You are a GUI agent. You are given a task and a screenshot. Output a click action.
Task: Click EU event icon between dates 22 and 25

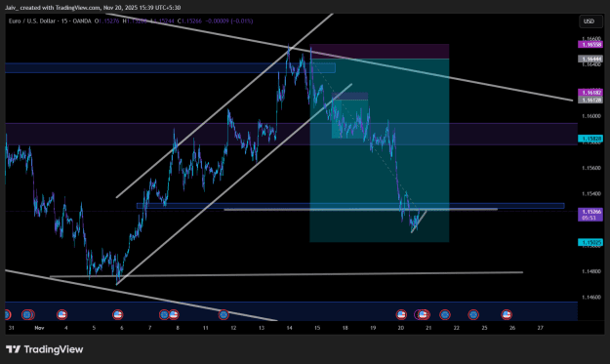pyautogui.click(x=473, y=314)
